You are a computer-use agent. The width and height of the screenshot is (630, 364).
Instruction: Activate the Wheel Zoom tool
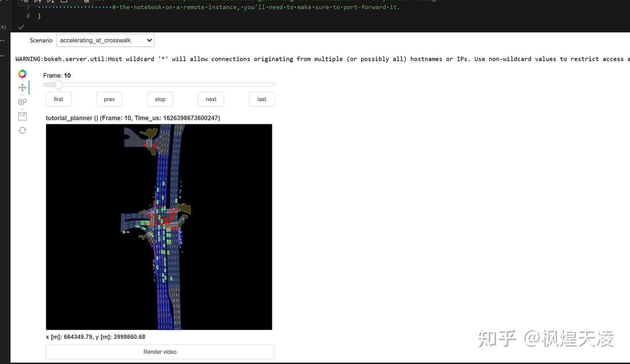tap(22, 102)
